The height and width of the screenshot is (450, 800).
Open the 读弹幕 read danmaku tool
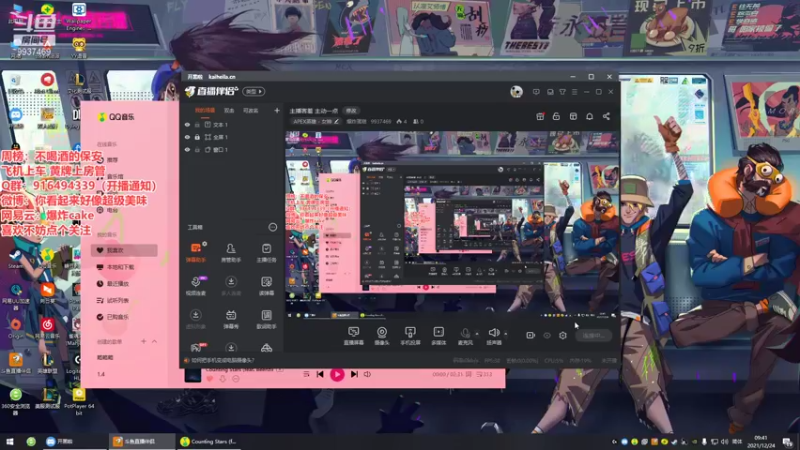point(266,285)
